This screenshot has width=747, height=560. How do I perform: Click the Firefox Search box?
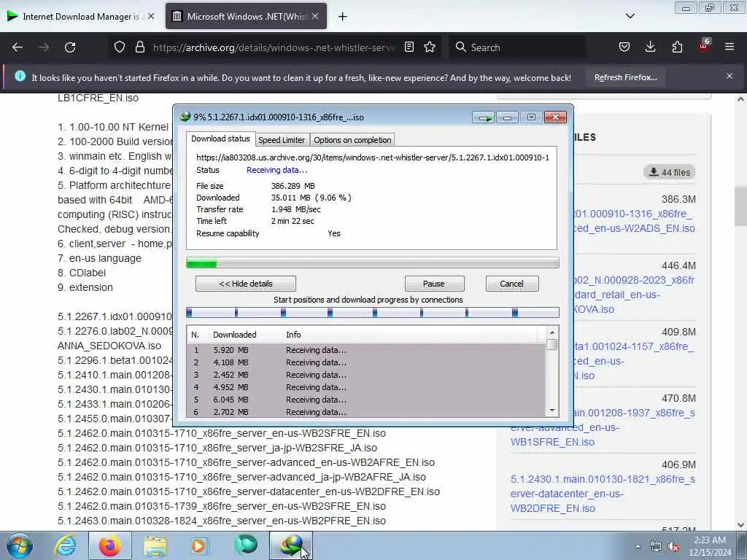click(x=519, y=47)
